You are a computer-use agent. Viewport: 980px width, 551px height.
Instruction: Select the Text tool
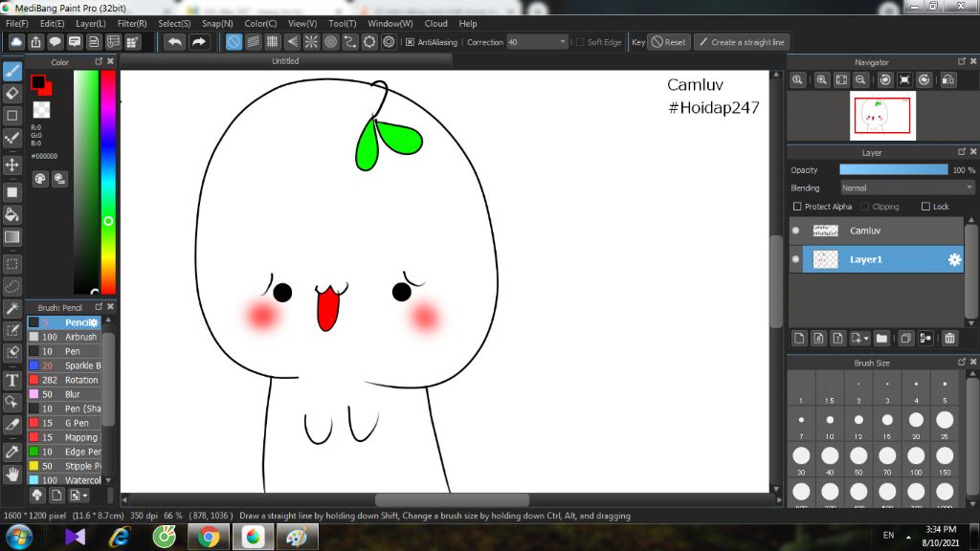pyautogui.click(x=12, y=380)
